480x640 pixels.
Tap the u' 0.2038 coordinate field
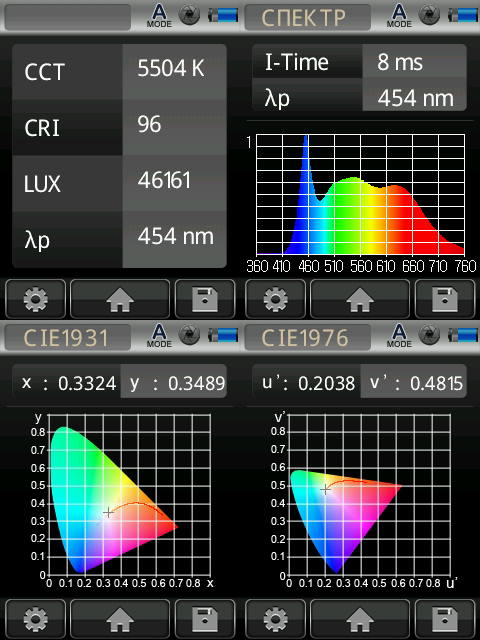[307, 383]
